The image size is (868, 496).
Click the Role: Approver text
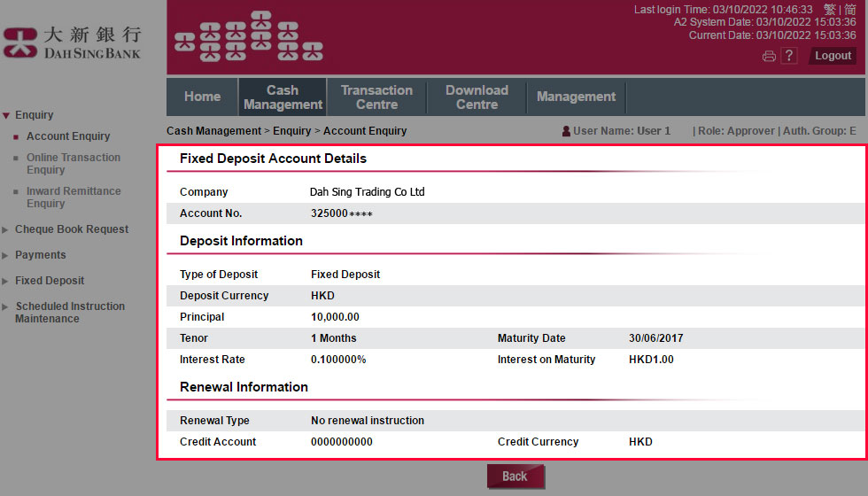point(736,131)
